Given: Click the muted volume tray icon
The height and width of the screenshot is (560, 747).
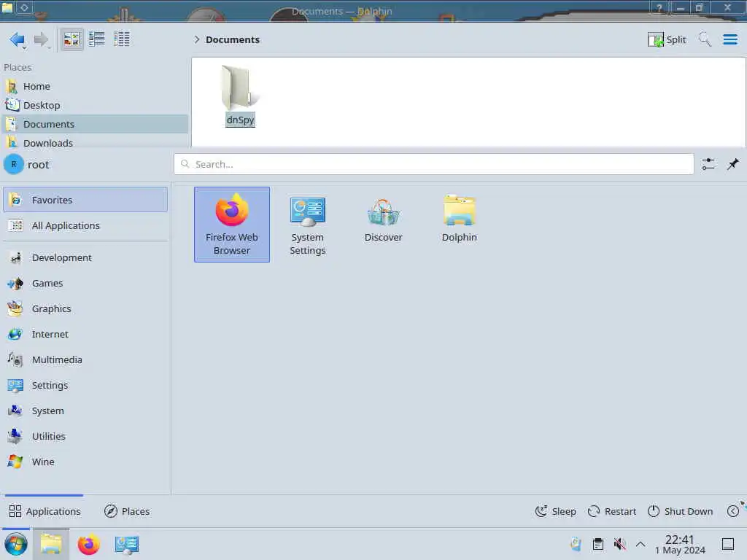Looking at the screenshot, I should click(x=619, y=544).
